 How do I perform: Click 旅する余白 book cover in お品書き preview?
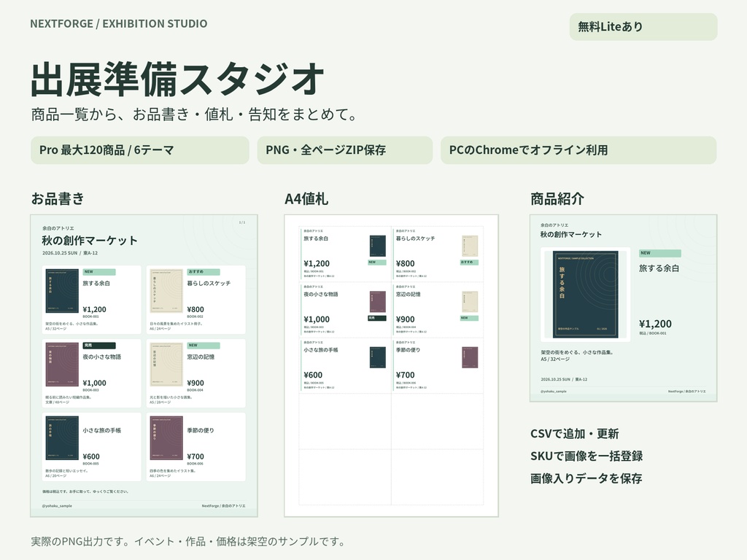tap(62, 291)
